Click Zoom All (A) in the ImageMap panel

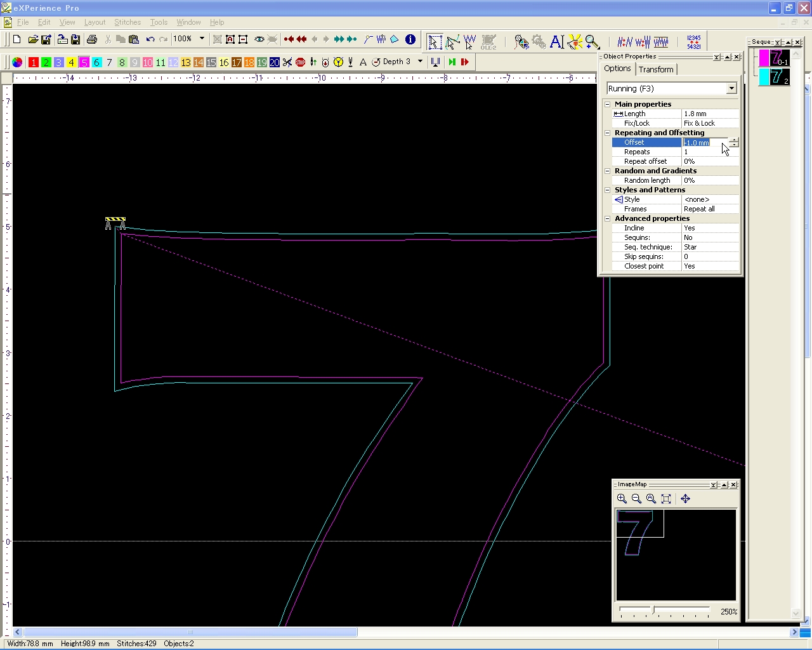(x=651, y=499)
